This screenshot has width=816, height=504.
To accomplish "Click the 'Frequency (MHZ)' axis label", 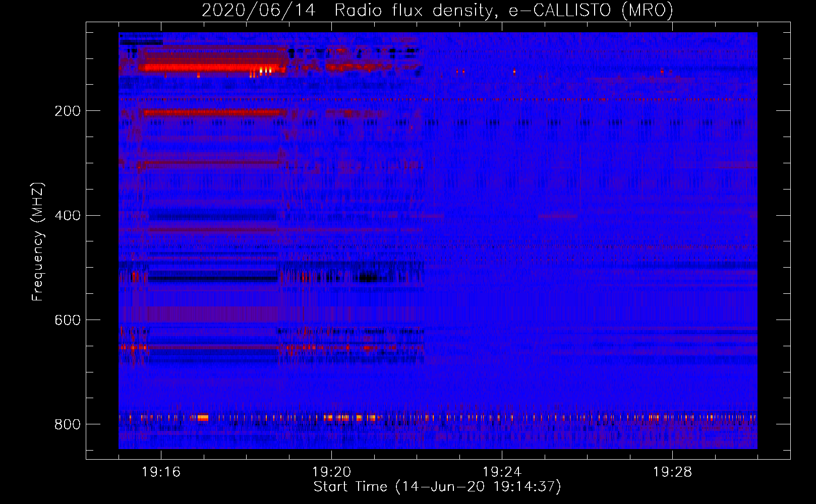I will (38, 242).
